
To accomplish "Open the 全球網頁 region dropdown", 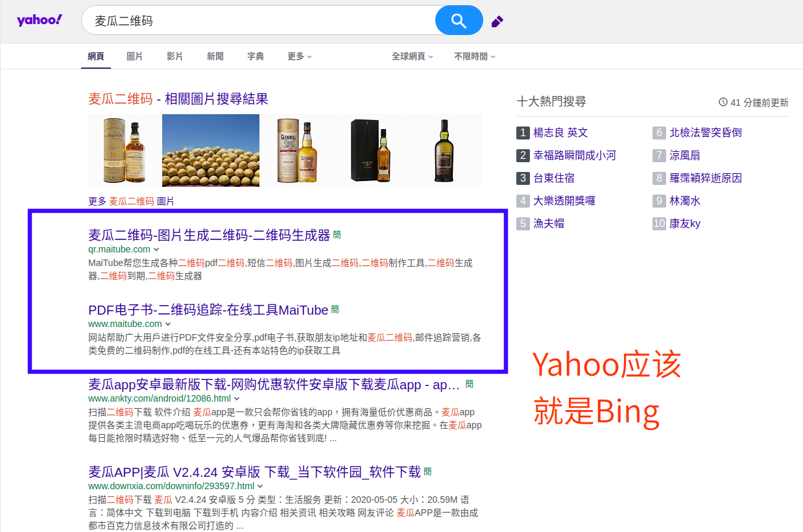I will (413, 56).
